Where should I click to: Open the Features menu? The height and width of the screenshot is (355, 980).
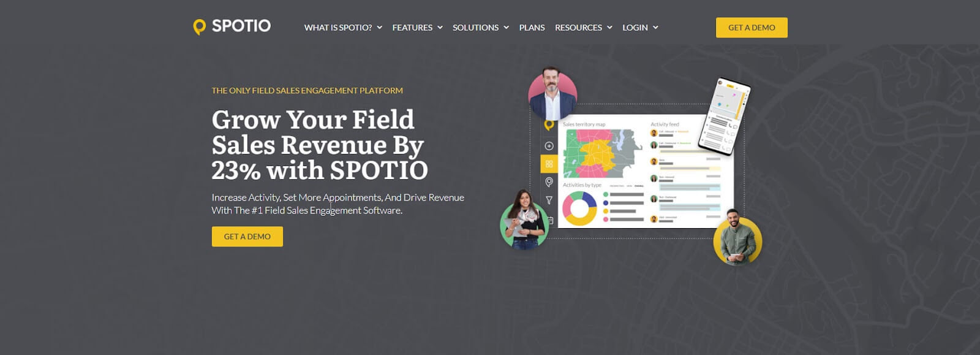pos(412,28)
